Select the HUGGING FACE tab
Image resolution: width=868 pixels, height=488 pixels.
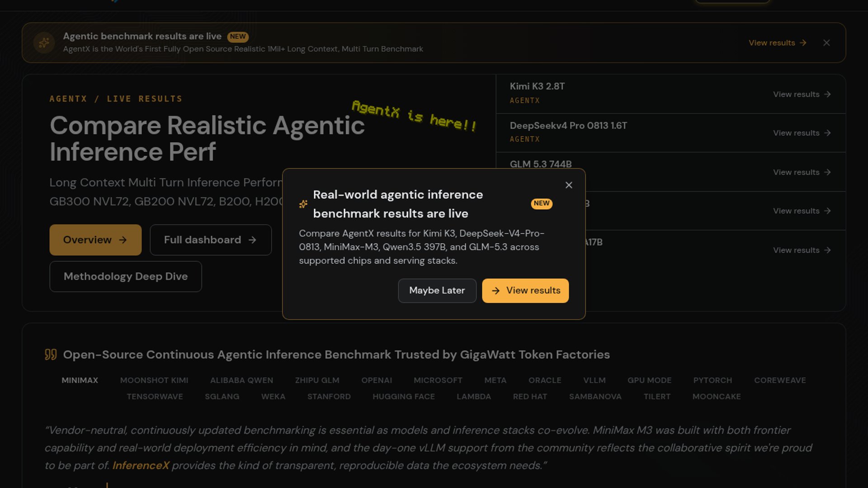point(404,397)
